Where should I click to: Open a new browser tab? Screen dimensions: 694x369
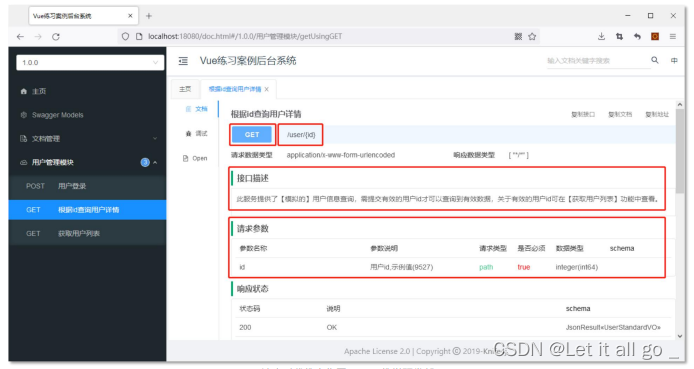[149, 16]
